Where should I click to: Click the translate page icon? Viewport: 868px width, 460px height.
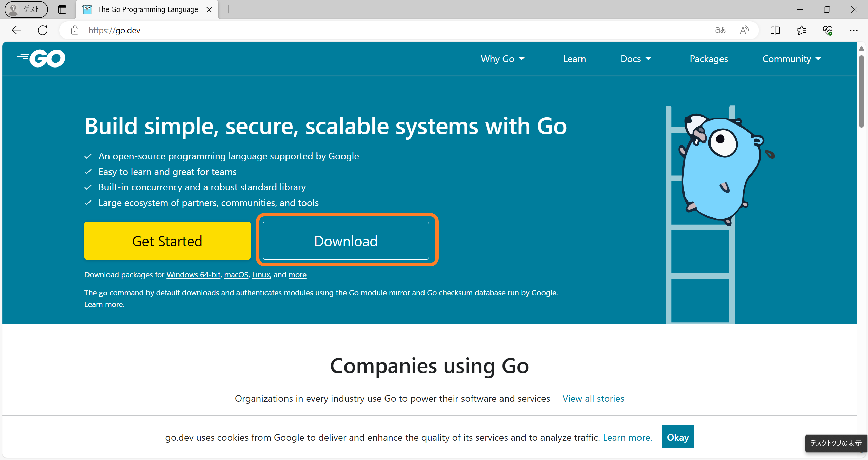pos(720,30)
